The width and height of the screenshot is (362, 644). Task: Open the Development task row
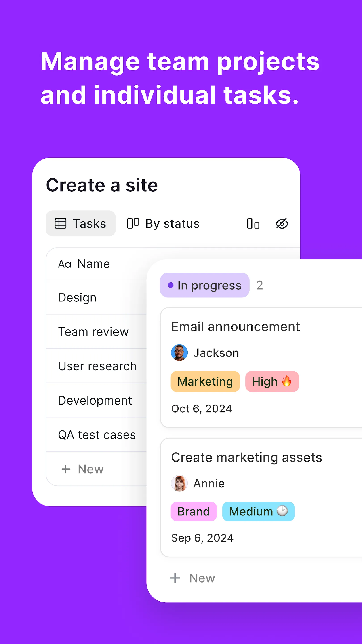97,400
